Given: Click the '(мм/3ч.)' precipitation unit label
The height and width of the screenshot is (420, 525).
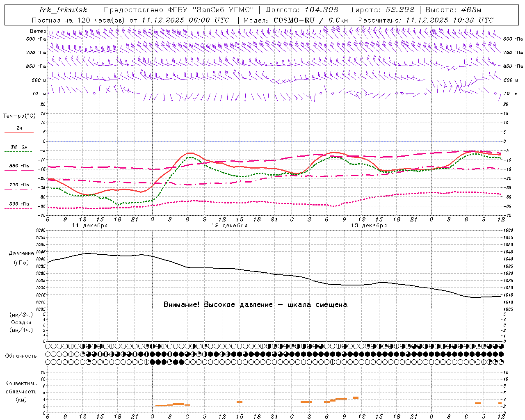Looking at the screenshot, I should tap(21, 315).
